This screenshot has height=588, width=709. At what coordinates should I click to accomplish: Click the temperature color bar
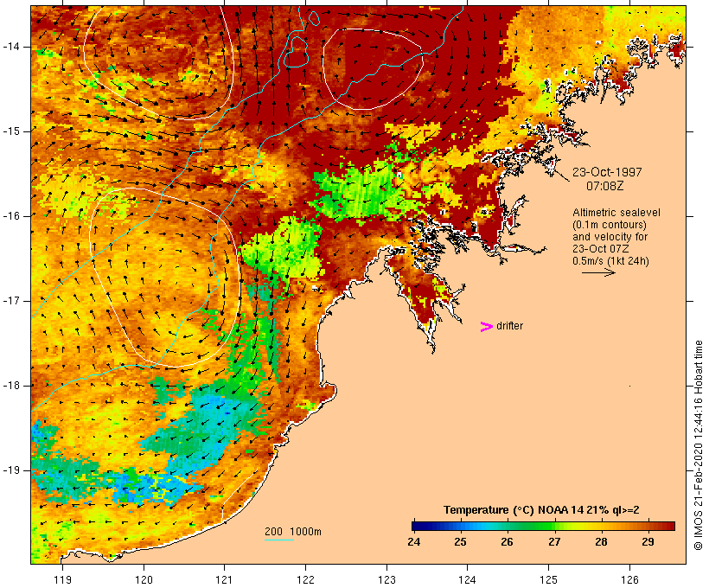click(543, 526)
